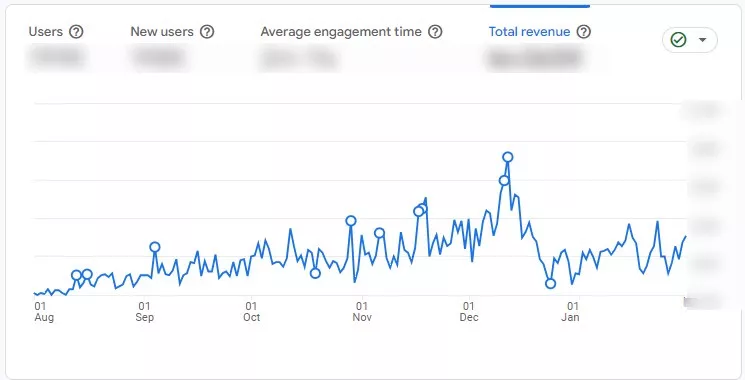Click the green data quality checkmark icon
The width and height of the screenshot is (745, 380).
[678, 40]
